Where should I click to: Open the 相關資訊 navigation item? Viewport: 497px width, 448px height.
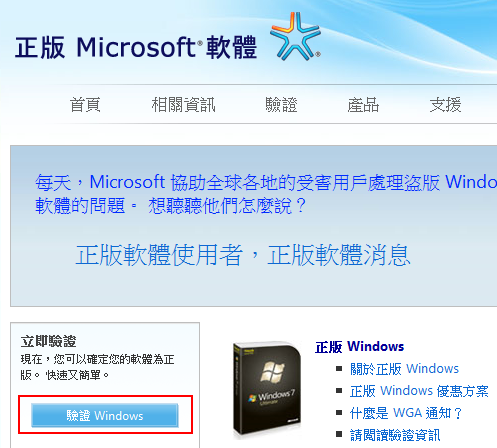click(x=183, y=105)
